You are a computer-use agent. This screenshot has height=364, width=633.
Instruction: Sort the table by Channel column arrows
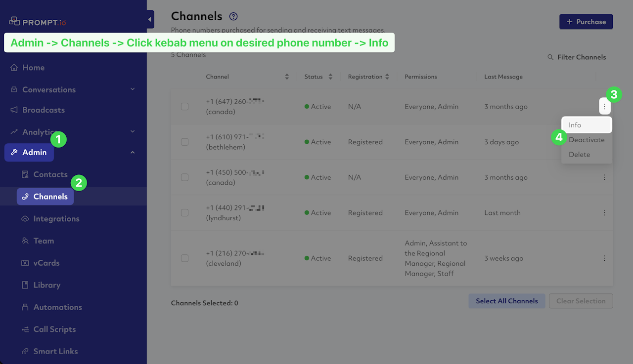[287, 77]
